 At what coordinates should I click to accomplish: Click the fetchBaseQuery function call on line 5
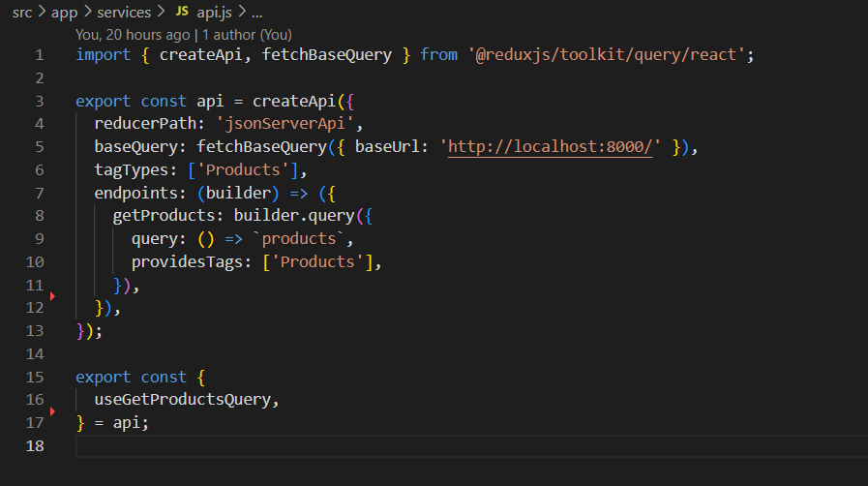[x=262, y=147]
